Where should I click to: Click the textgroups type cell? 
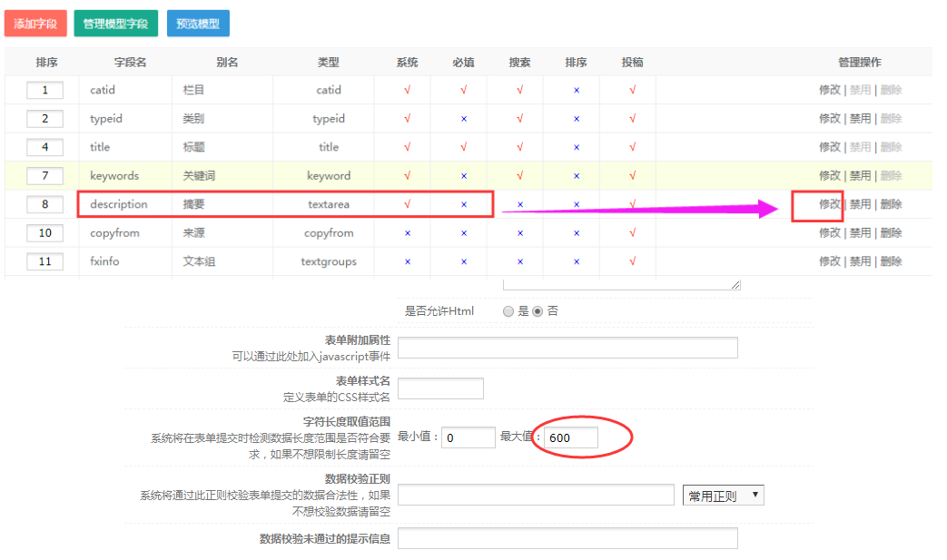pyautogui.click(x=329, y=261)
